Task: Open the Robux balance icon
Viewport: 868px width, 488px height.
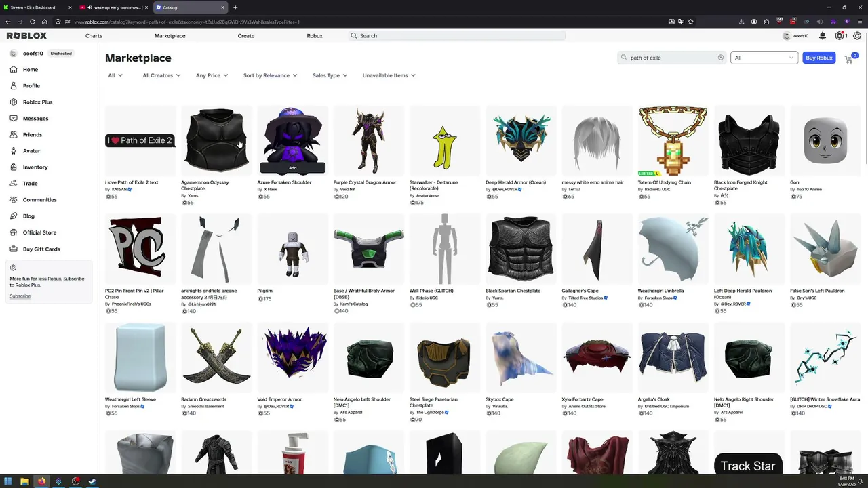Action: (x=840, y=35)
